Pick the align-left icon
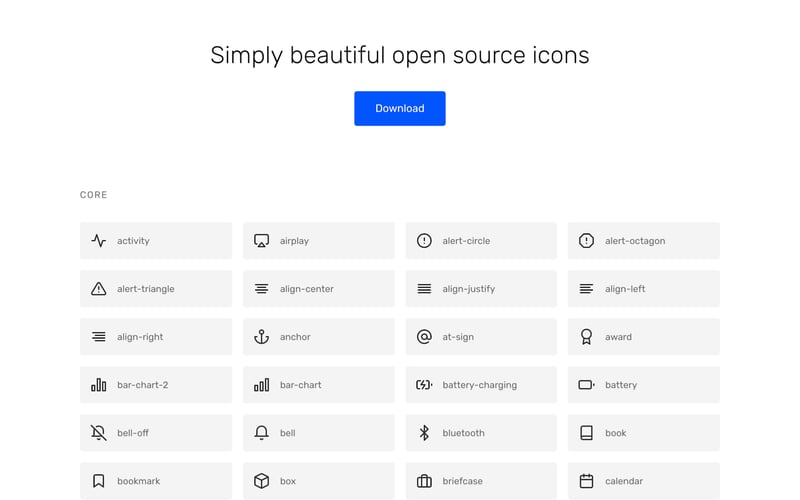The height and width of the screenshot is (500, 800). pos(586,289)
